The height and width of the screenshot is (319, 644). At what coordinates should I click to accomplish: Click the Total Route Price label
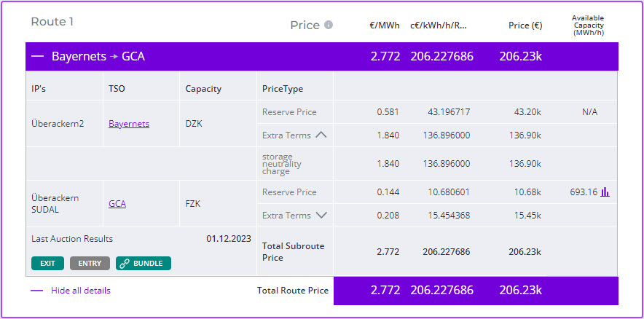[293, 291]
